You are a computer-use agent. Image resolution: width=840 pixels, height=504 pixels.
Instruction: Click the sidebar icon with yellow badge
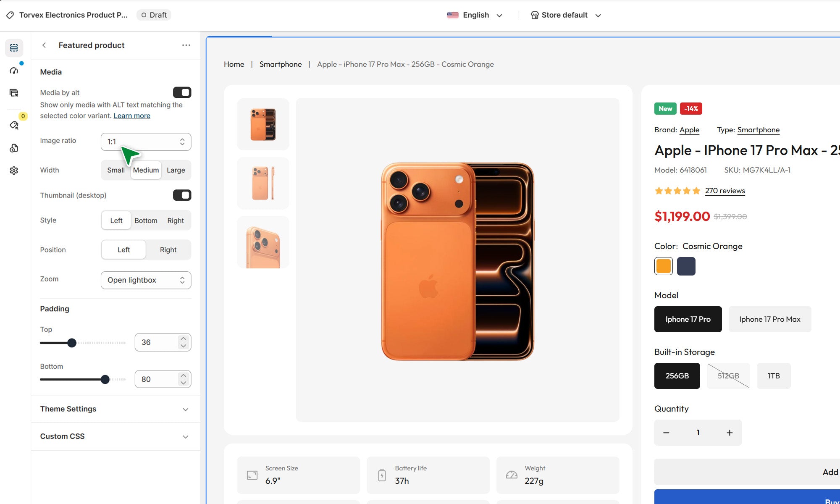pyautogui.click(x=14, y=125)
